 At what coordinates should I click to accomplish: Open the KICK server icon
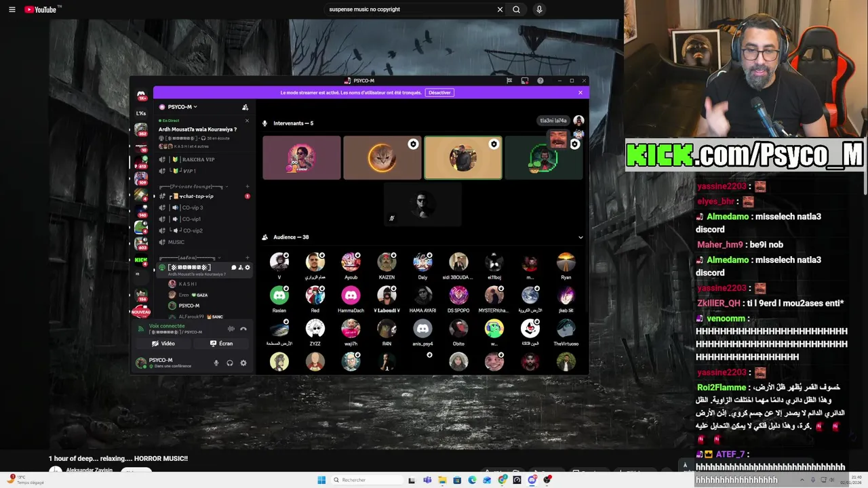point(140,260)
